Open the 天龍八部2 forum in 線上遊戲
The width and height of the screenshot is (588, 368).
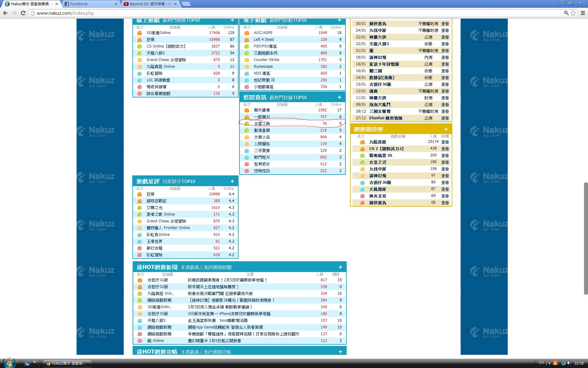tap(156, 53)
